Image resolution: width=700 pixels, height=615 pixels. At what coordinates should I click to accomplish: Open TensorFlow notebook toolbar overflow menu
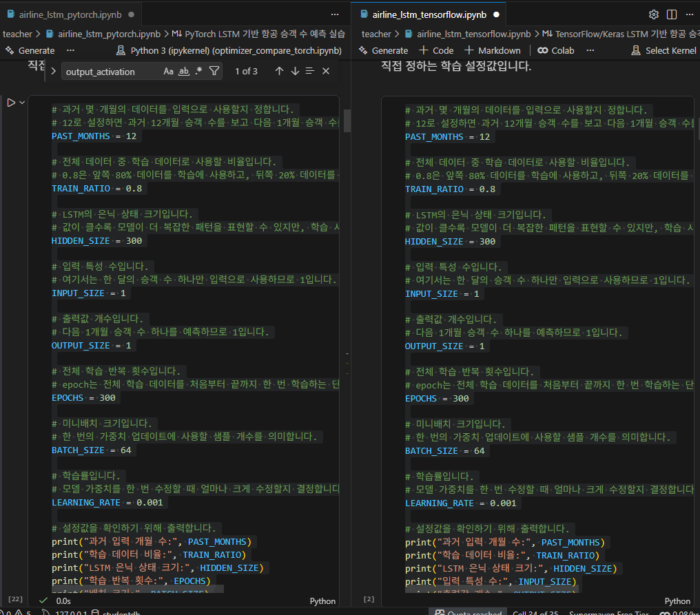pos(590,50)
